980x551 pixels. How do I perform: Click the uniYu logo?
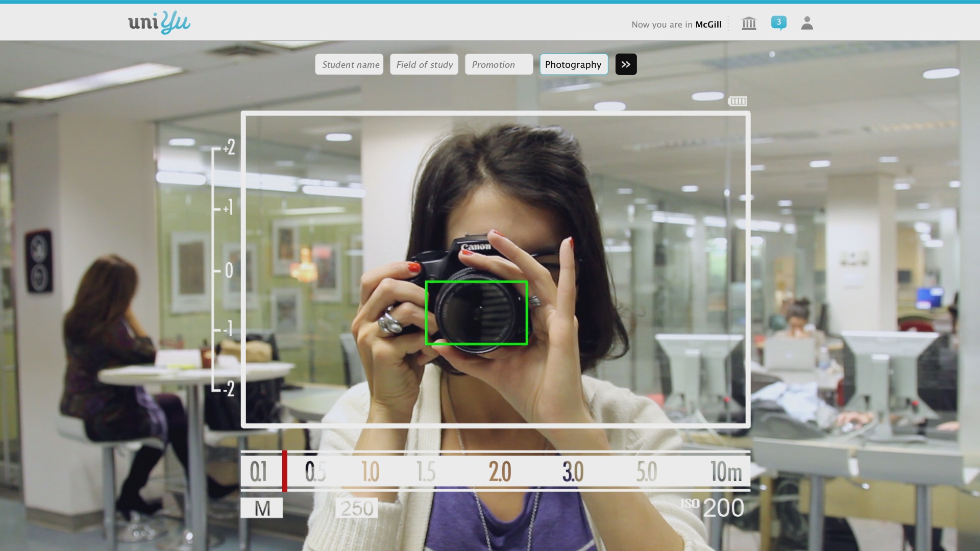(x=159, y=22)
